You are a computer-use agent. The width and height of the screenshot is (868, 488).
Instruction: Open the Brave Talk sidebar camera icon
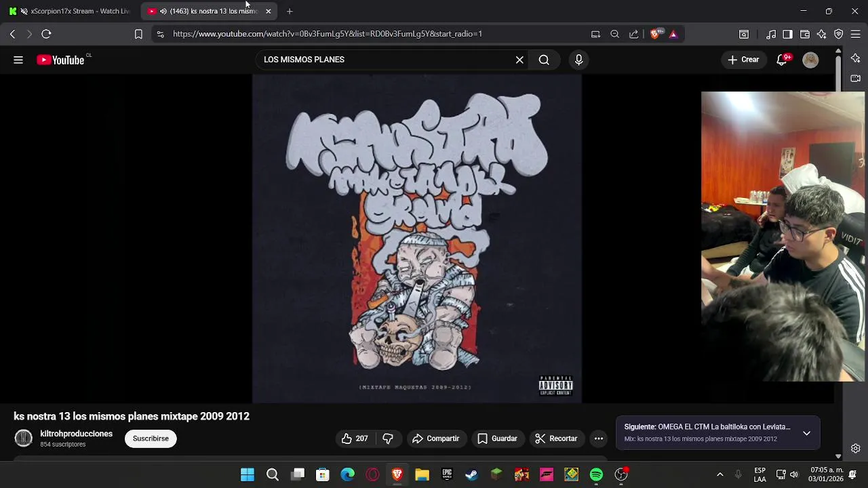(856, 78)
